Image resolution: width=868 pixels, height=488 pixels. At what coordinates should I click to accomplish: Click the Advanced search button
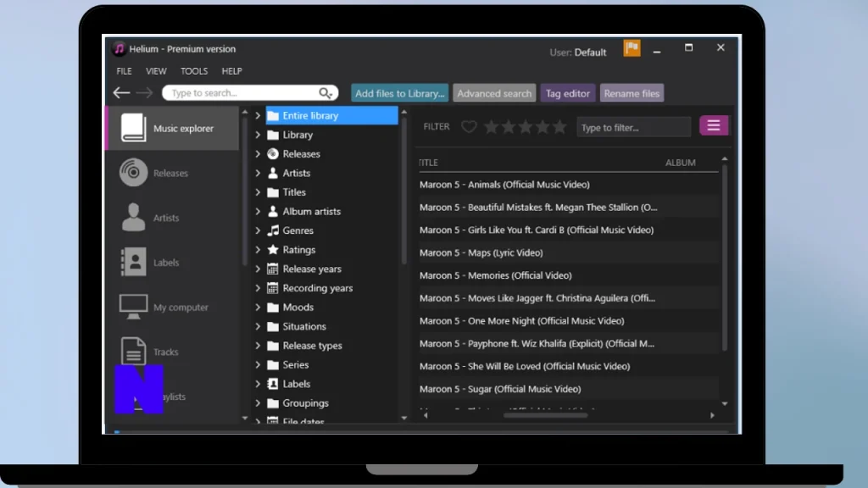[x=494, y=93]
